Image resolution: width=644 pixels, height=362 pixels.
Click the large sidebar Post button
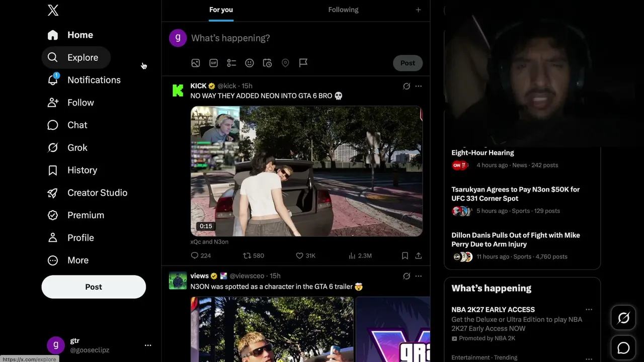(x=94, y=287)
